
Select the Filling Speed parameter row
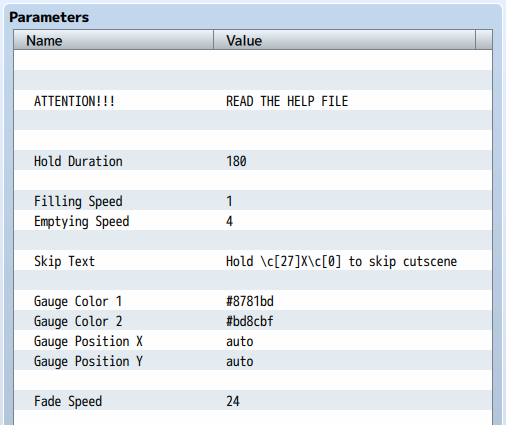coord(253,200)
